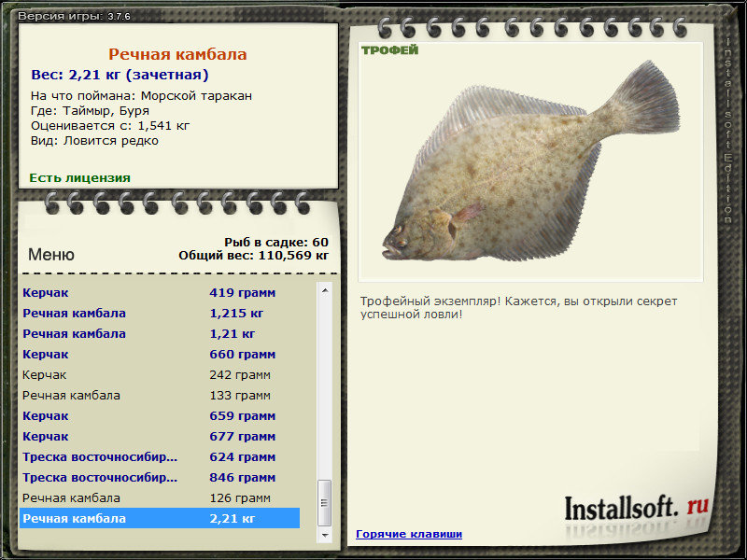This screenshot has width=747, height=560.
Task: Click the Есть лицензия label
Action: point(79,177)
